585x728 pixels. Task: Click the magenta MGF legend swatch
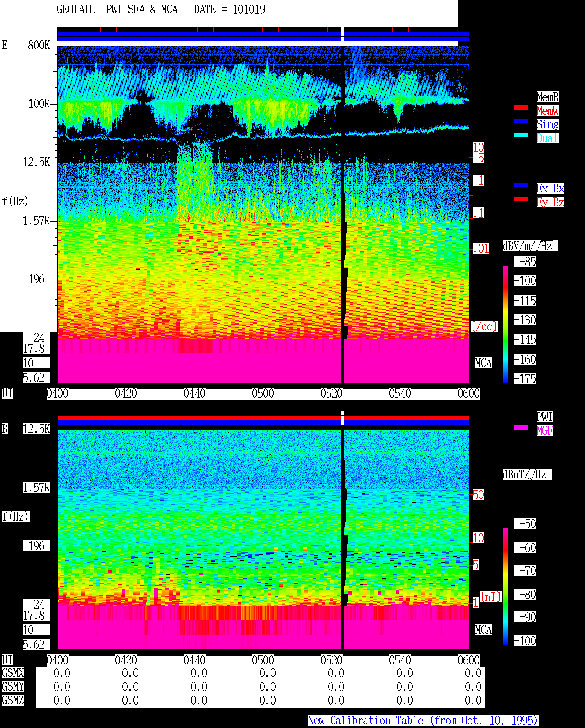coord(521,427)
